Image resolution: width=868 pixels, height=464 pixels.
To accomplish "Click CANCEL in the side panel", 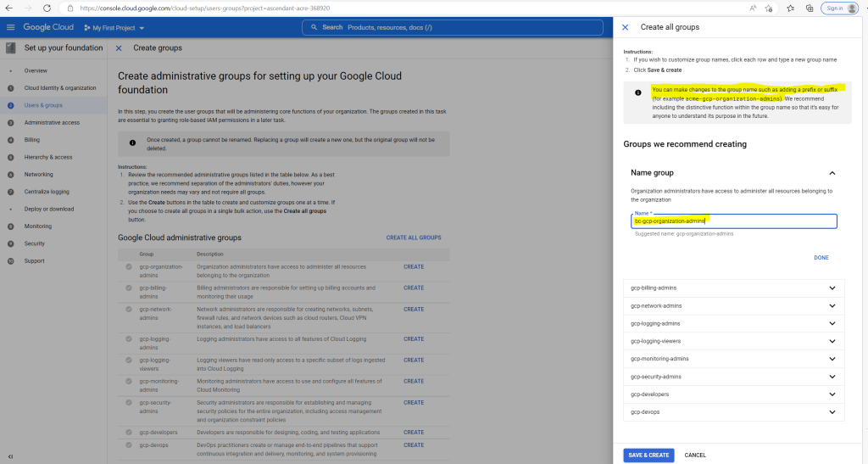I will [x=695, y=456].
